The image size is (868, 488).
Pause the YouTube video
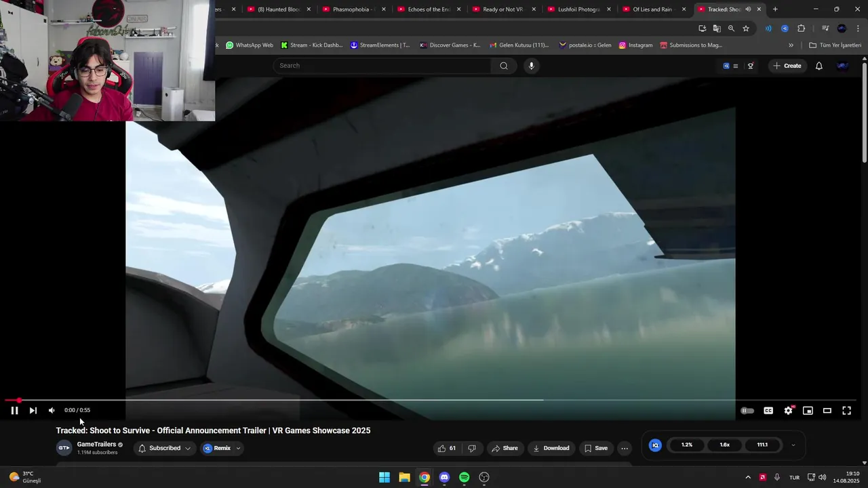coord(14,410)
